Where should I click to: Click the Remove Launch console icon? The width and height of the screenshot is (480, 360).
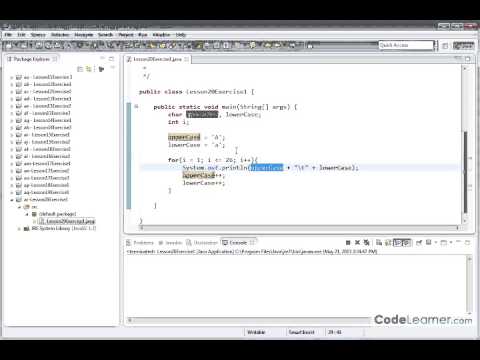357,243
